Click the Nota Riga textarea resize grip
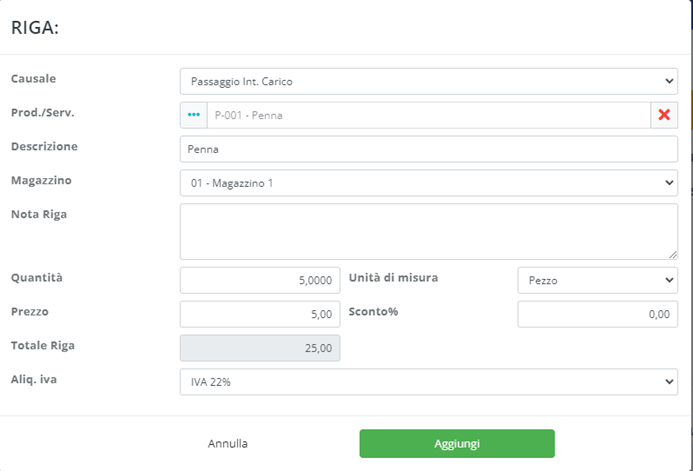 click(672, 254)
